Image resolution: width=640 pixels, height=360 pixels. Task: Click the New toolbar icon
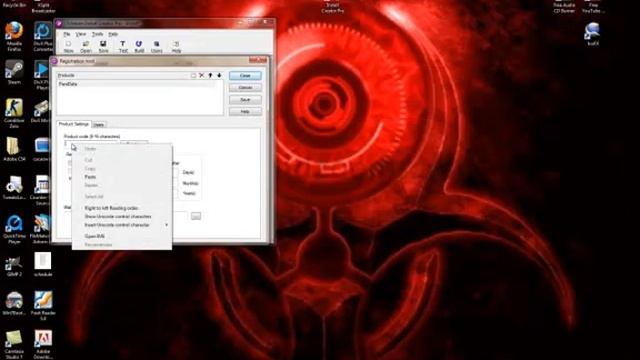(x=68, y=47)
